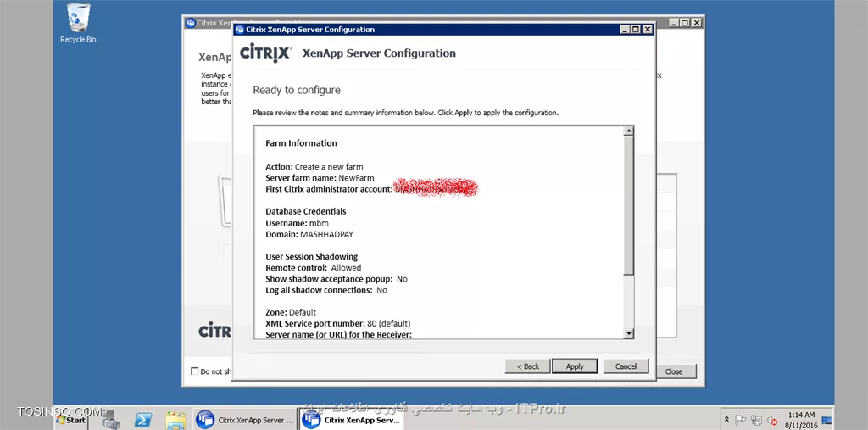Viewport: 868px width, 430px height.
Task: Click the Apply button
Action: tap(575, 366)
